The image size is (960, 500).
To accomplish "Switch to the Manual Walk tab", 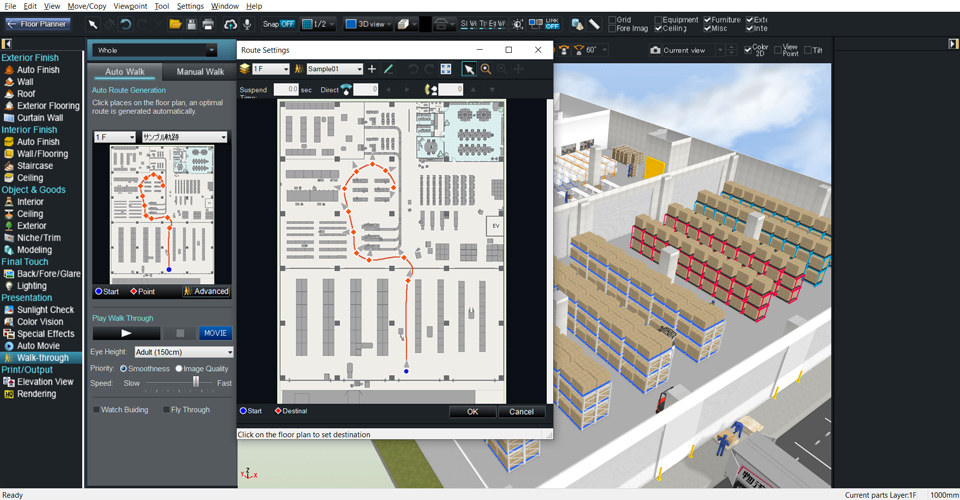I will point(200,72).
